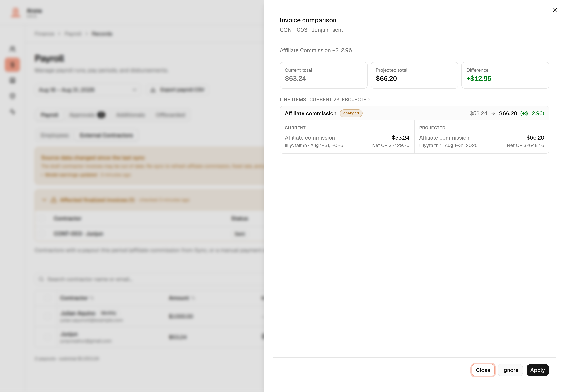Click the PROJECTED column heading

point(432,128)
